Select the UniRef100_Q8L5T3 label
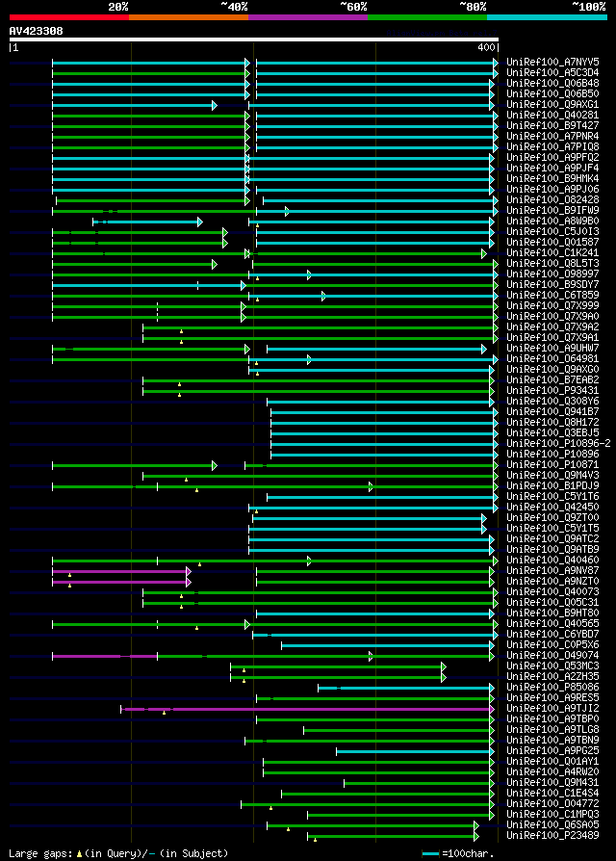The height and width of the screenshot is (861, 616). (x=552, y=264)
